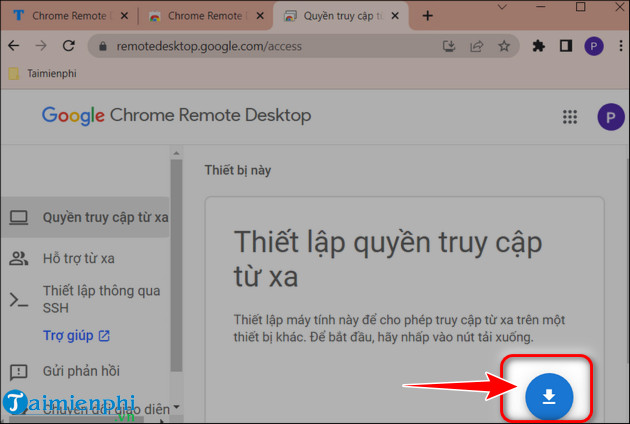Viewport: 630px width, 424px height.
Task: Click the share page icon
Action: (x=477, y=46)
